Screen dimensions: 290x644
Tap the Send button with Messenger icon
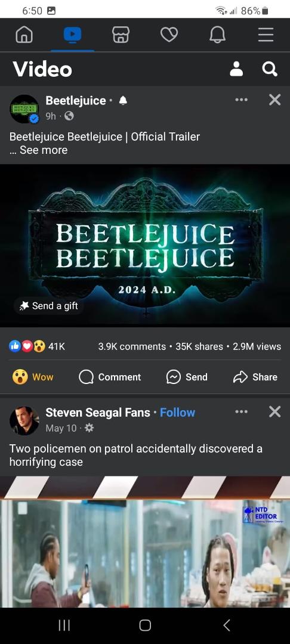click(187, 377)
